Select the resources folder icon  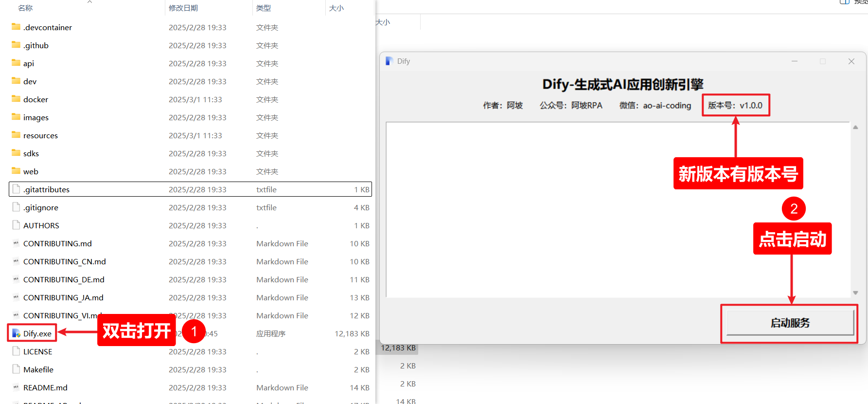[x=16, y=135]
